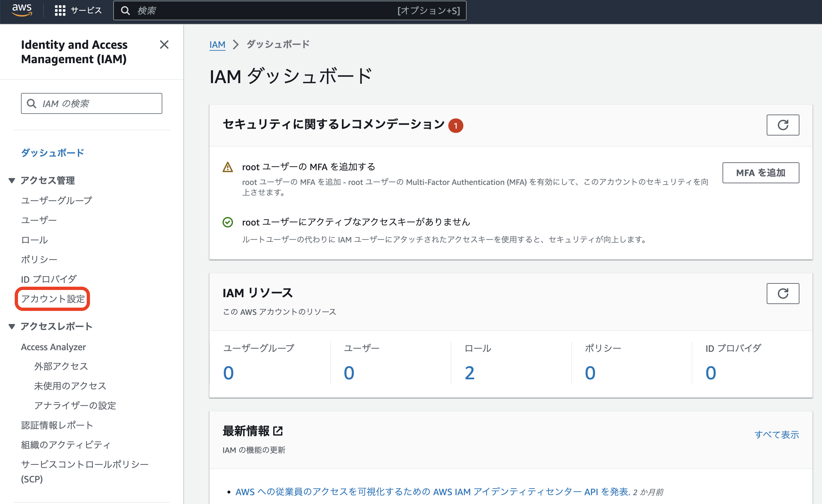Click the warning icon beside root ユーザーの MFA
Image resolution: width=822 pixels, height=504 pixels.
[228, 167]
